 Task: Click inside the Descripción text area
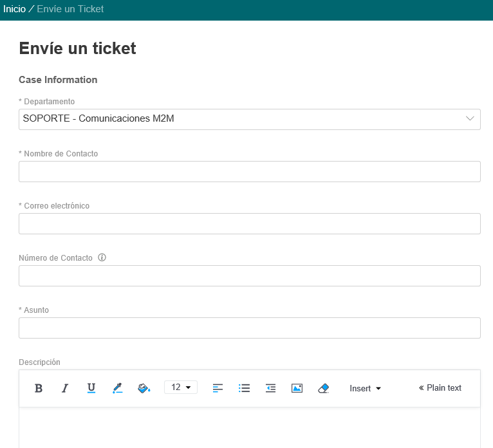click(250, 427)
